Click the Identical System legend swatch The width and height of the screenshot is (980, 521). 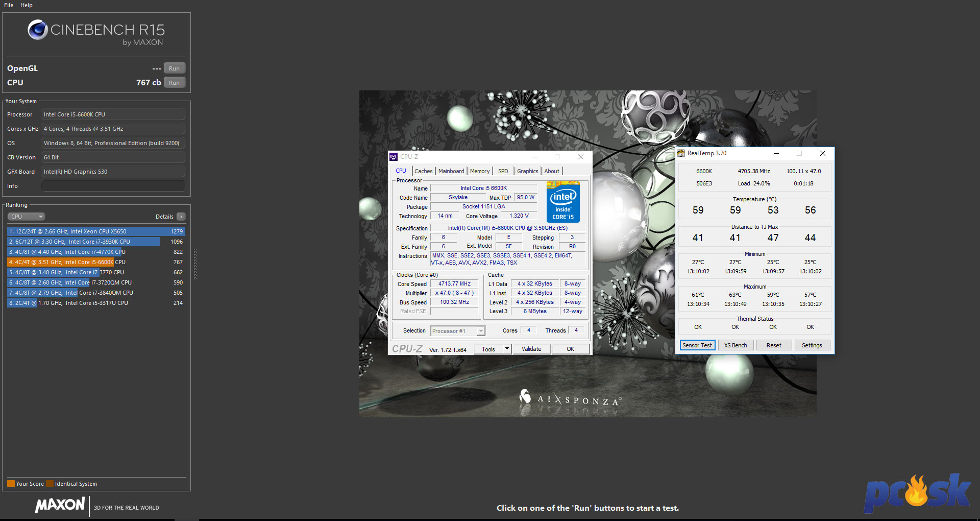[x=50, y=484]
